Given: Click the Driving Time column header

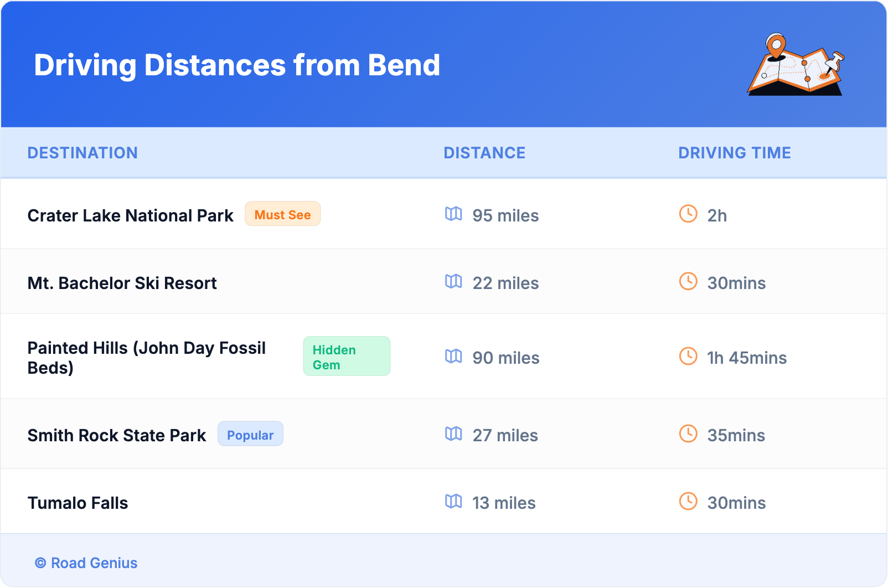Looking at the screenshot, I should pos(734,153).
